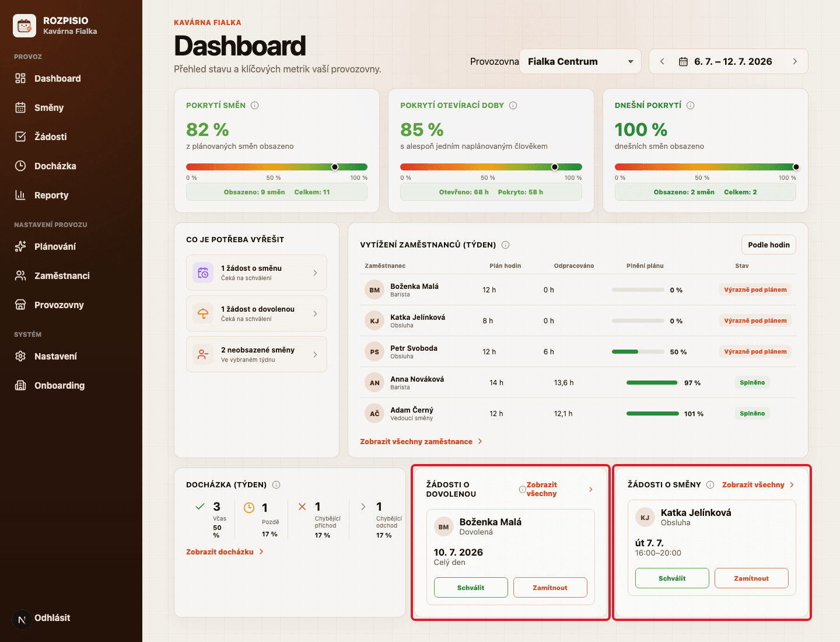Toggle the Podle hodin view button
The height and width of the screenshot is (642, 840).
click(x=768, y=245)
